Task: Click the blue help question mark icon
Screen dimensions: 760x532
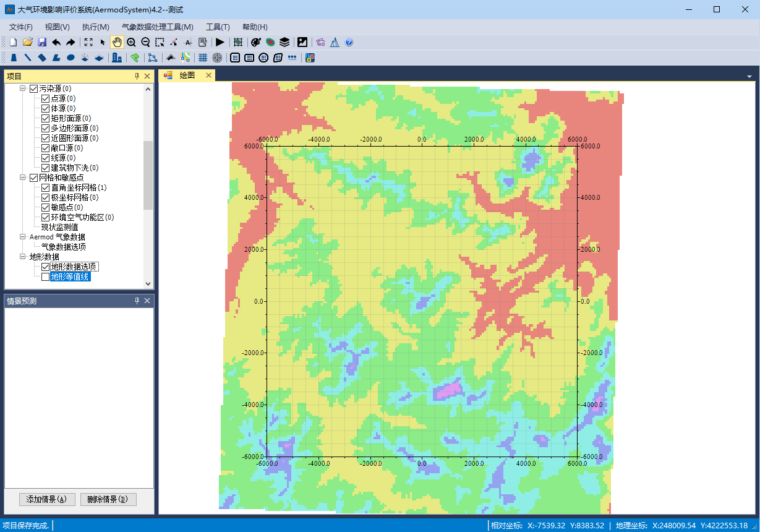Action: 349,42
